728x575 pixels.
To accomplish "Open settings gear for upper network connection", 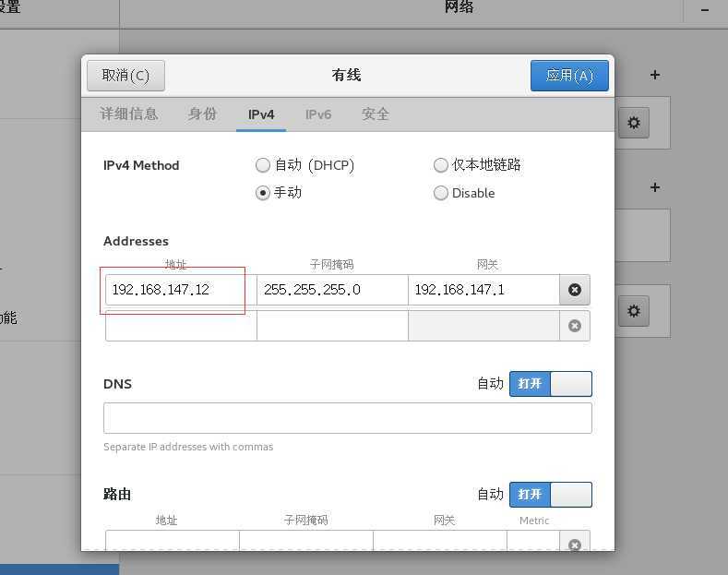I will pos(634,123).
